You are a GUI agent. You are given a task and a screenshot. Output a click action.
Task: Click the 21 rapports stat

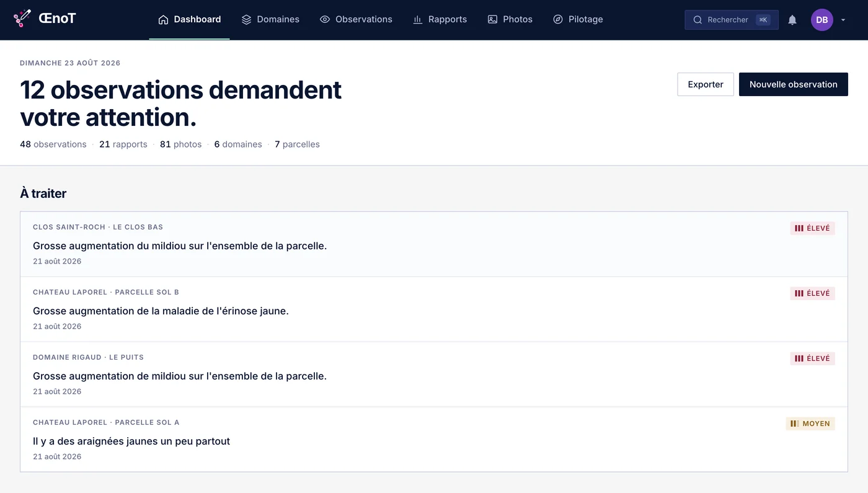point(123,144)
